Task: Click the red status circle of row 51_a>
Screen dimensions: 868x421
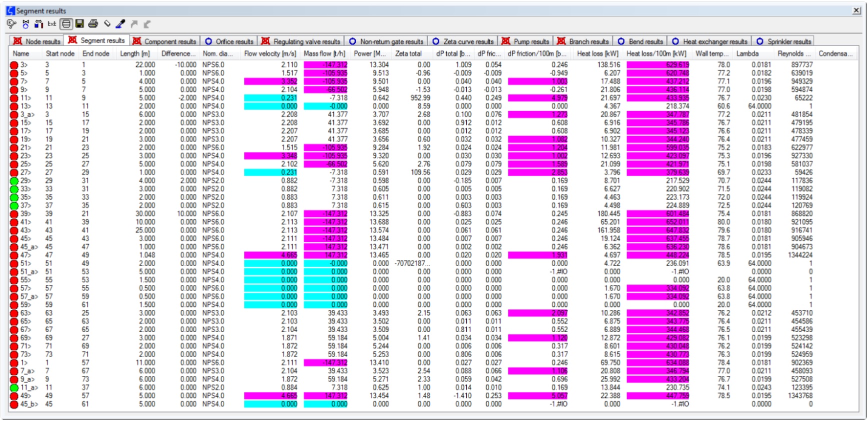Action: pyautogui.click(x=14, y=272)
